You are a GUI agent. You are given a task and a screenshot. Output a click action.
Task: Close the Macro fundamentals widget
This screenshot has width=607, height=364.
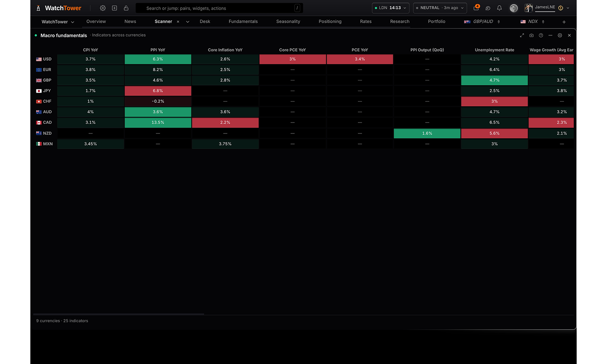(569, 35)
